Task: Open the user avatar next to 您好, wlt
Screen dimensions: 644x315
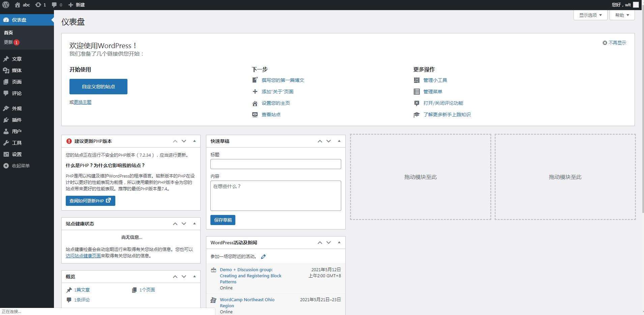Action: coord(636,5)
